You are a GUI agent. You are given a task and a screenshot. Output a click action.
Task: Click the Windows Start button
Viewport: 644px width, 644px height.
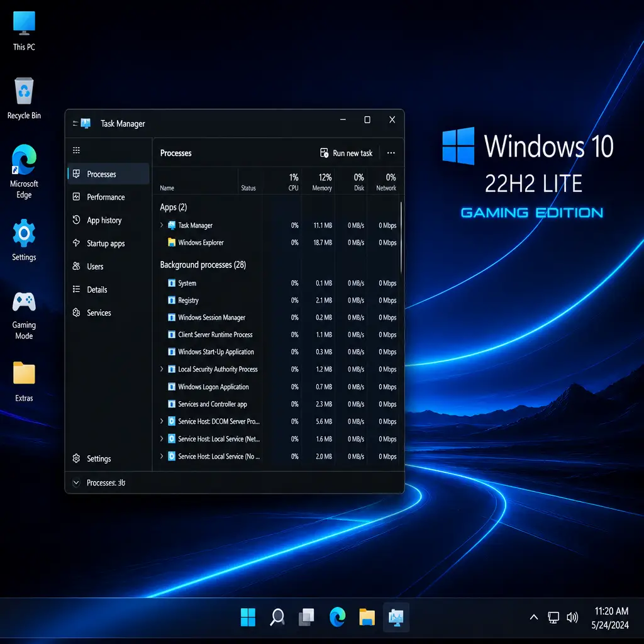coord(248,617)
